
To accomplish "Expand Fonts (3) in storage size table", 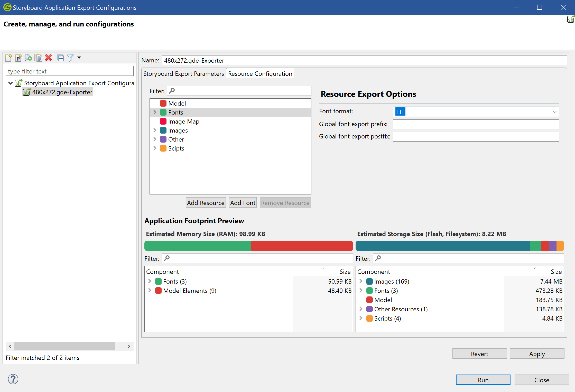I will (361, 291).
